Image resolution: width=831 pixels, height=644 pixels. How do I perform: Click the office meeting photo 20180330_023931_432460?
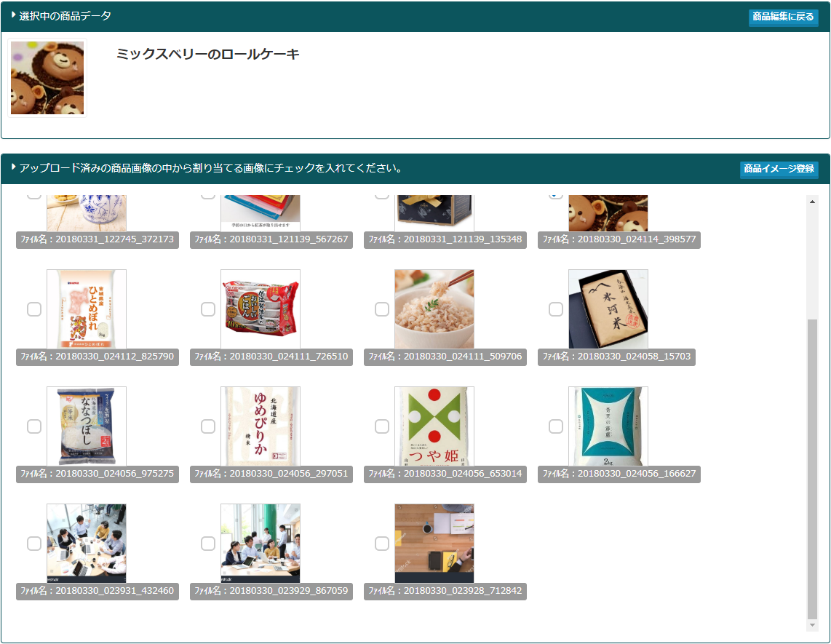coord(87,543)
